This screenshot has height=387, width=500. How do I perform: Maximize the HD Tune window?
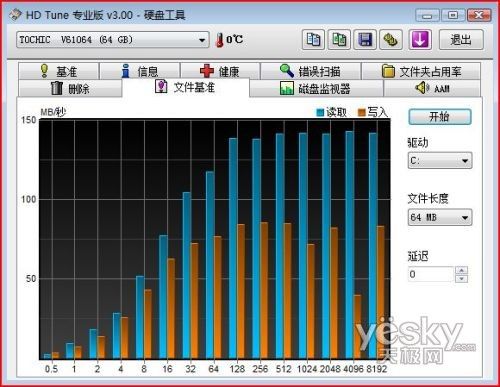(x=453, y=15)
